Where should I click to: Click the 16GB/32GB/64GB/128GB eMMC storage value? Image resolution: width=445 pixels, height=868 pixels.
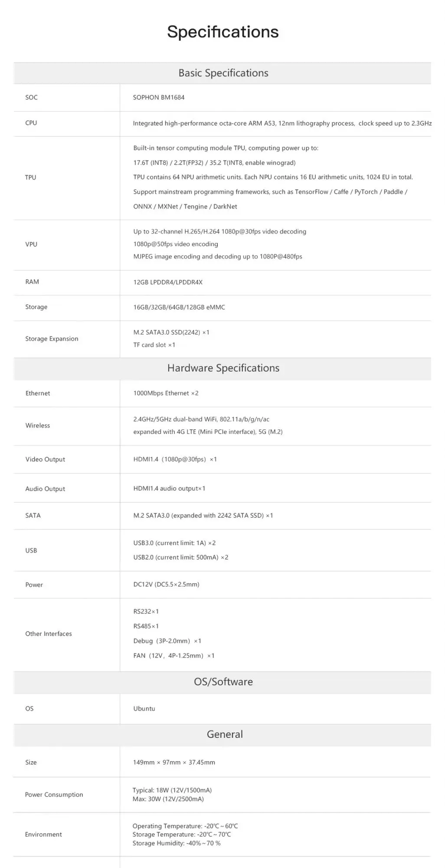coord(179,307)
